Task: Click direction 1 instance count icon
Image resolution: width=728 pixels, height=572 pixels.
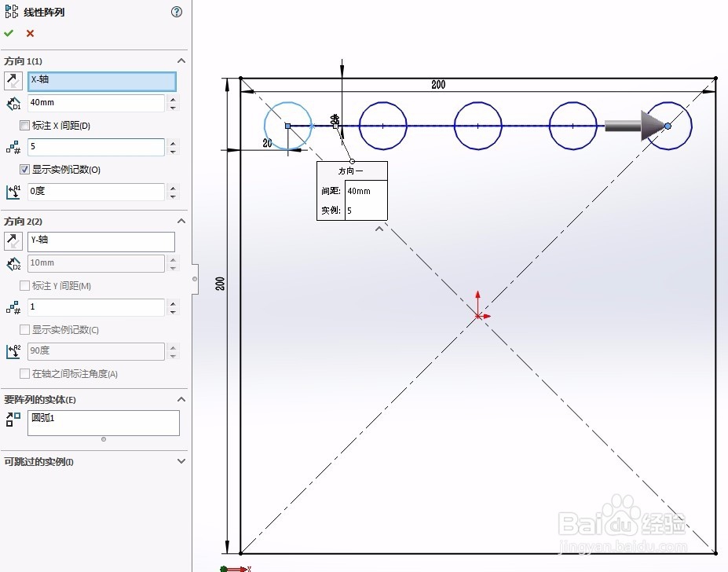Action: 13,147
